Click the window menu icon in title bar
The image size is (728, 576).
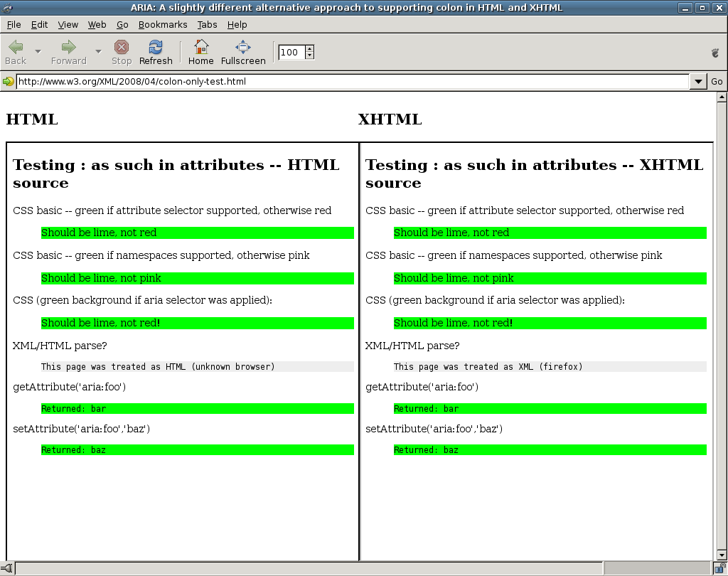(x=7, y=7)
